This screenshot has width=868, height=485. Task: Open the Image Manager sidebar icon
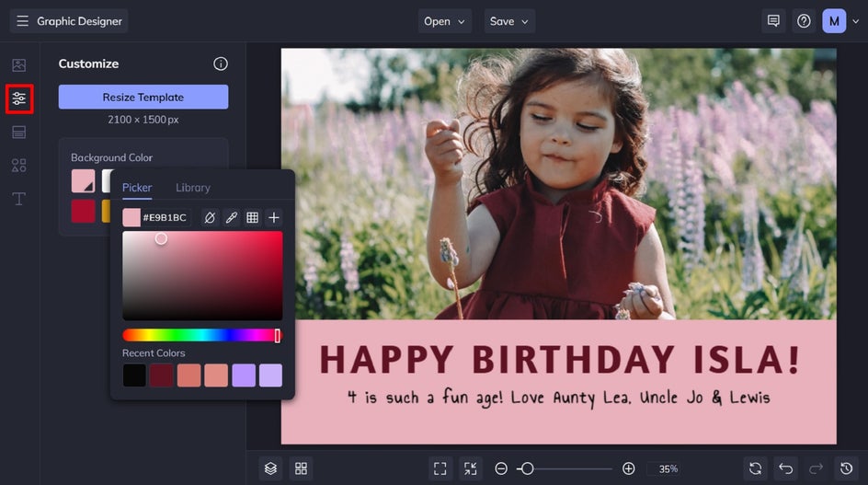pyautogui.click(x=18, y=64)
